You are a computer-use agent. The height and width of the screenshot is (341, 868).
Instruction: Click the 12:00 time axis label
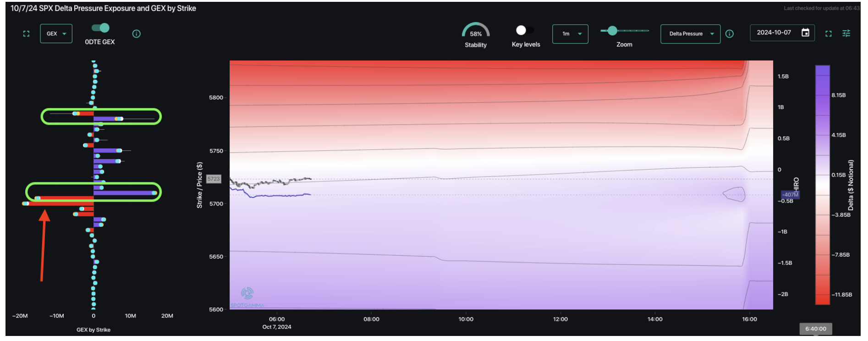point(560,319)
